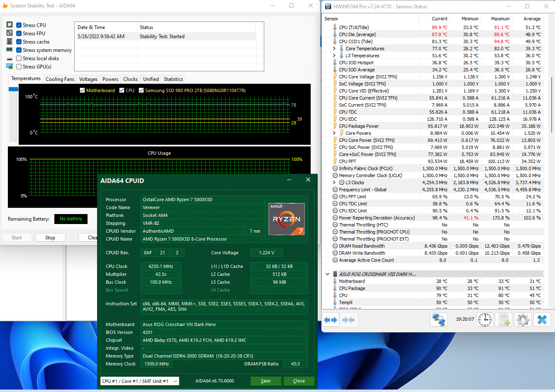Click the blue X close sensors icon

click(x=542, y=320)
